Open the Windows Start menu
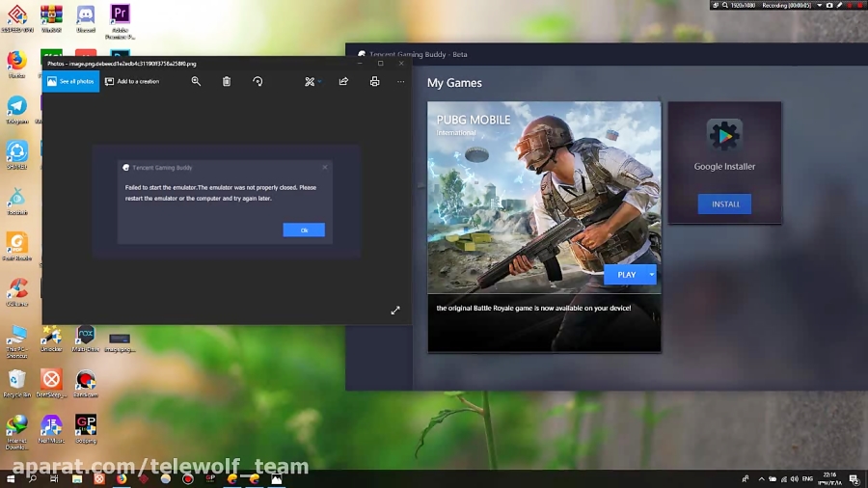Viewport: 868px width, 488px height. point(11,478)
